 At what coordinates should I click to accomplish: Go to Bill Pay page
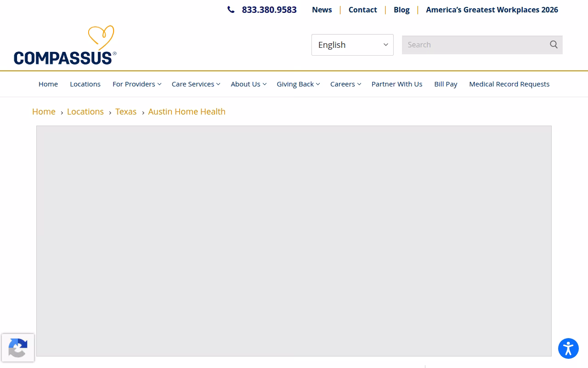[446, 84]
